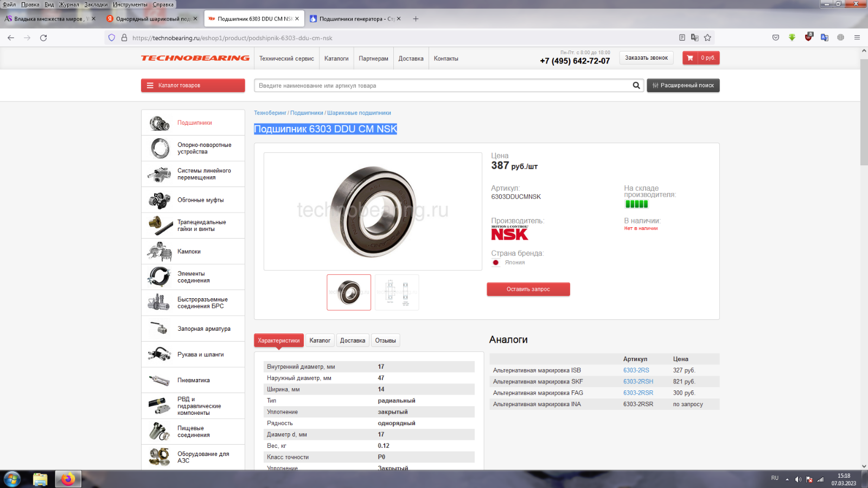Click the green stock level indicator bars

pyautogui.click(x=636, y=204)
